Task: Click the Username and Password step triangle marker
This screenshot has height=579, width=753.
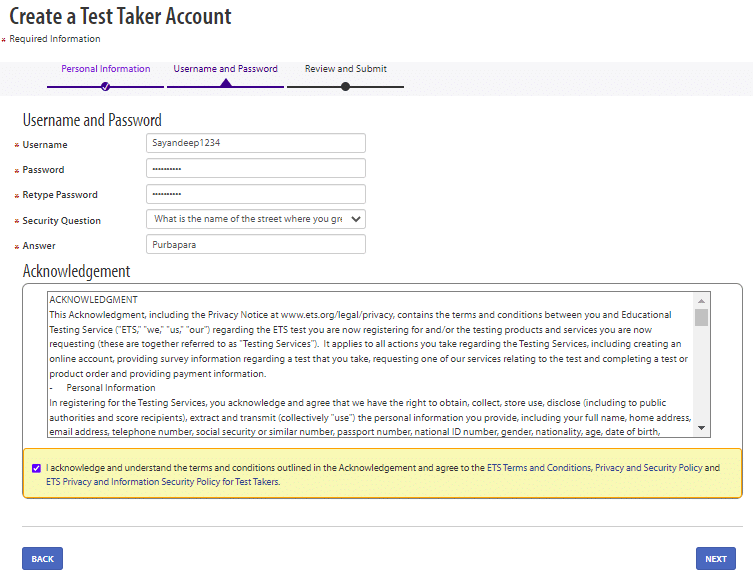Action: click(x=226, y=84)
